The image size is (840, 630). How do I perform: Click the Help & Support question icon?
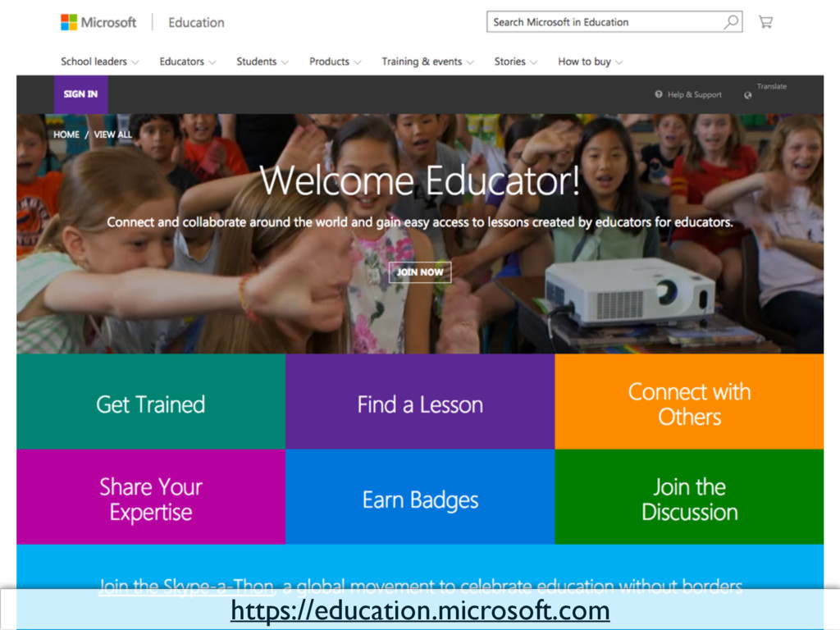(x=659, y=94)
